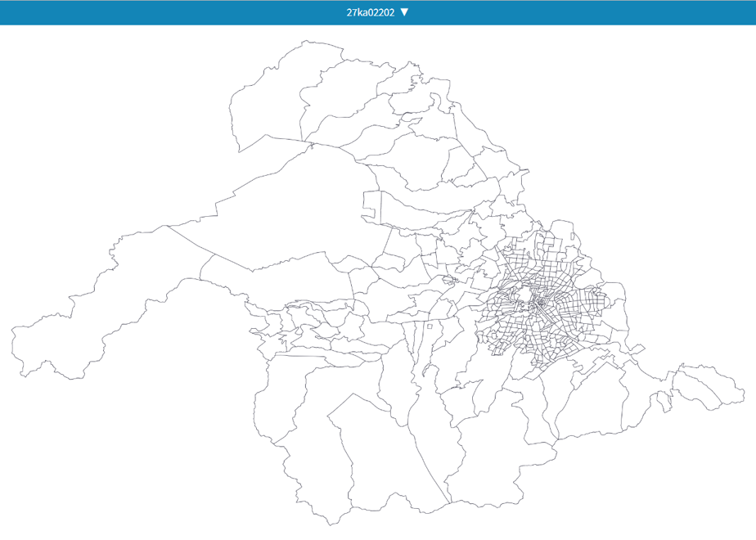The width and height of the screenshot is (756, 540).
Task: Open the 27ka02202 dropdown arrow
Action: pos(404,12)
